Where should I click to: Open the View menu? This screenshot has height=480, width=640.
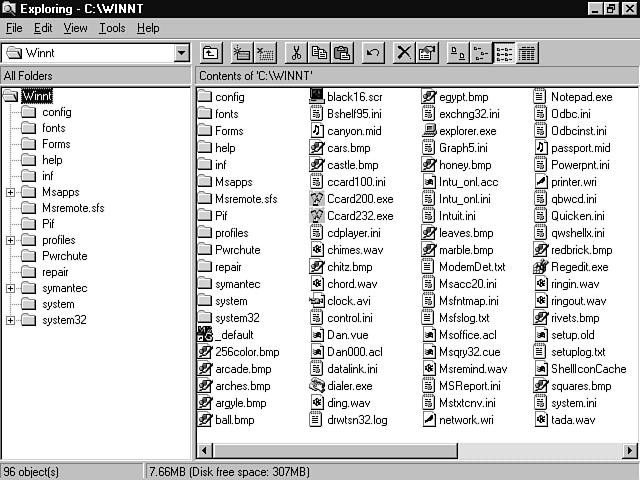pyautogui.click(x=75, y=28)
